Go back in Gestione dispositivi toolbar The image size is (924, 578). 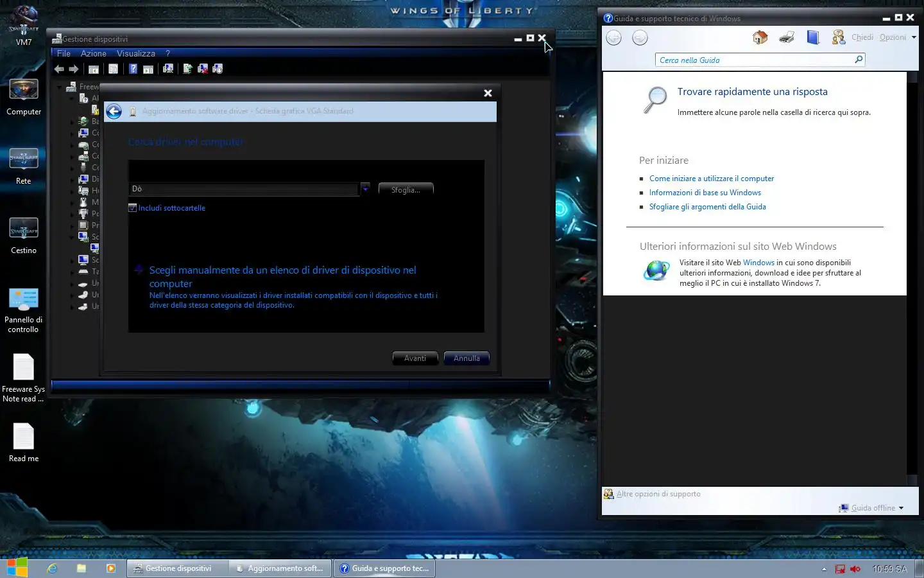point(59,69)
